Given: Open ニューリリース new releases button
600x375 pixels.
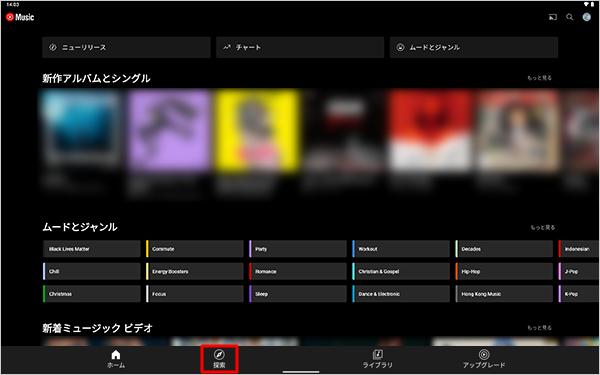Looking at the screenshot, I should 126,47.
